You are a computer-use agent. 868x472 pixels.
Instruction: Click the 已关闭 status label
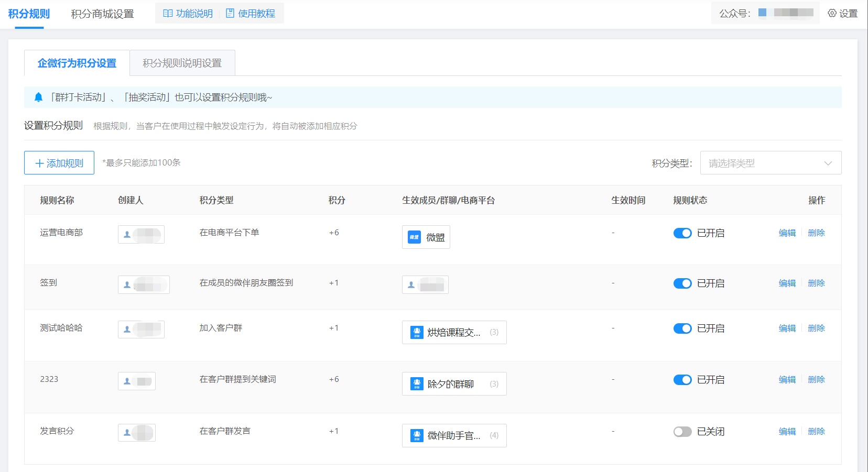[x=711, y=432]
